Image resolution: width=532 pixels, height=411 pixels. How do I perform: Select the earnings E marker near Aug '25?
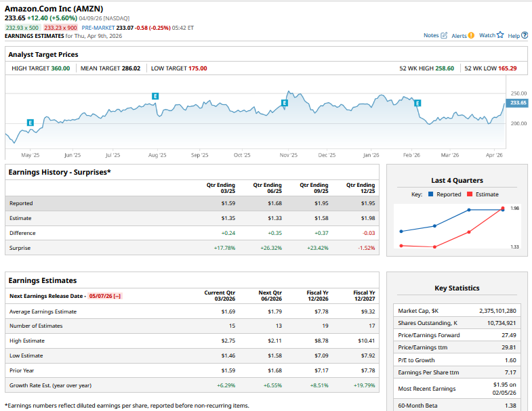pos(155,96)
